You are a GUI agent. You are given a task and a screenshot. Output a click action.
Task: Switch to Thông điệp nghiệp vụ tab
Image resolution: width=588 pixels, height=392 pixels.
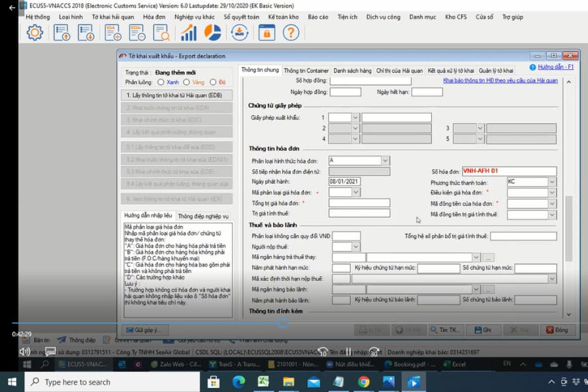(203, 216)
